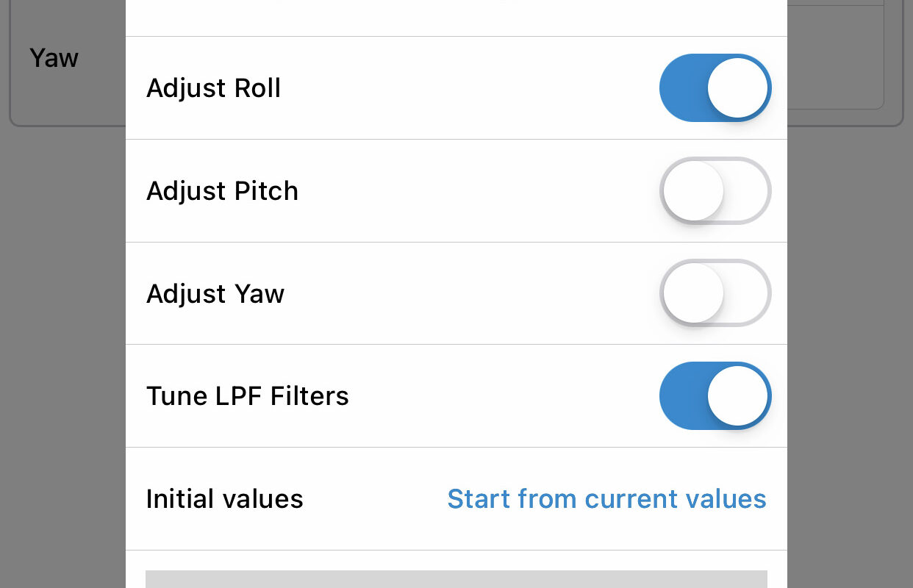Click the Adjust Yaw label text
This screenshot has height=588, width=913.
tap(215, 294)
